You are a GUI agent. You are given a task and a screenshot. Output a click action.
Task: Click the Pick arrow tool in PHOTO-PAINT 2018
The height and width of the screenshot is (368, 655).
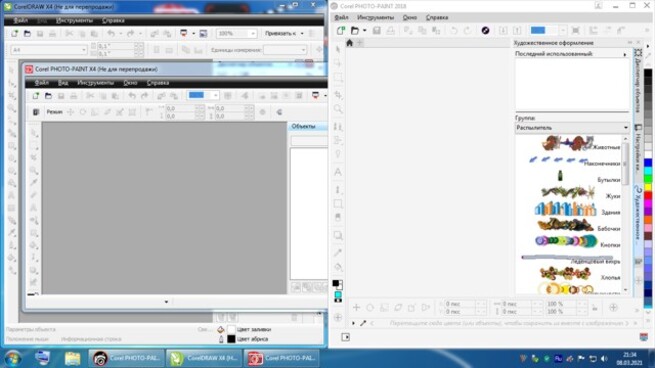click(338, 49)
